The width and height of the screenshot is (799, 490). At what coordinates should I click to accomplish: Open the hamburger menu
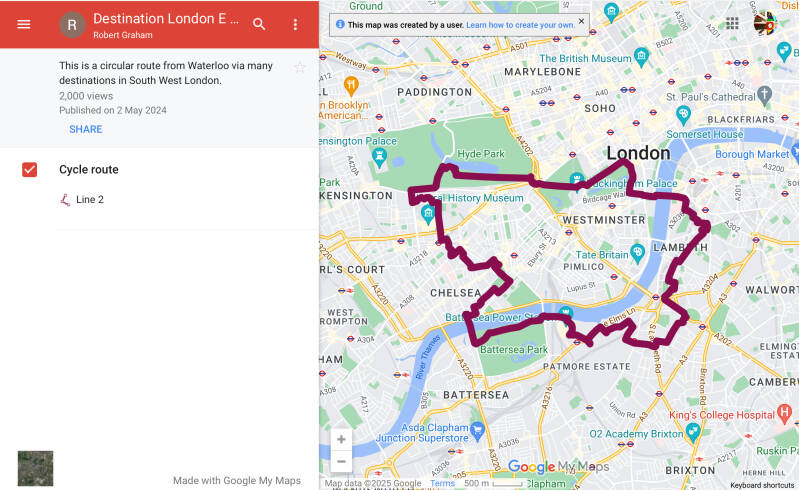click(24, 24)
